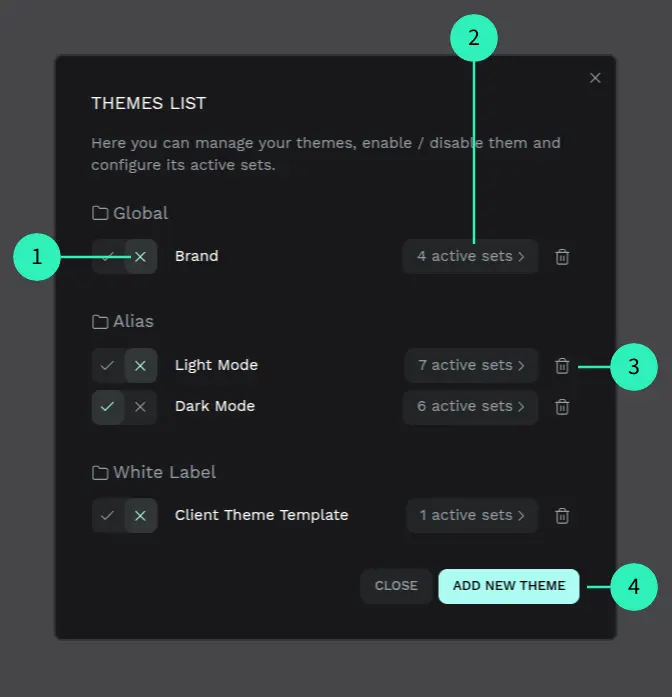Open Dark Mode's 6 active sets
This screenshot has height=697, width=672.
pos(470,407)
